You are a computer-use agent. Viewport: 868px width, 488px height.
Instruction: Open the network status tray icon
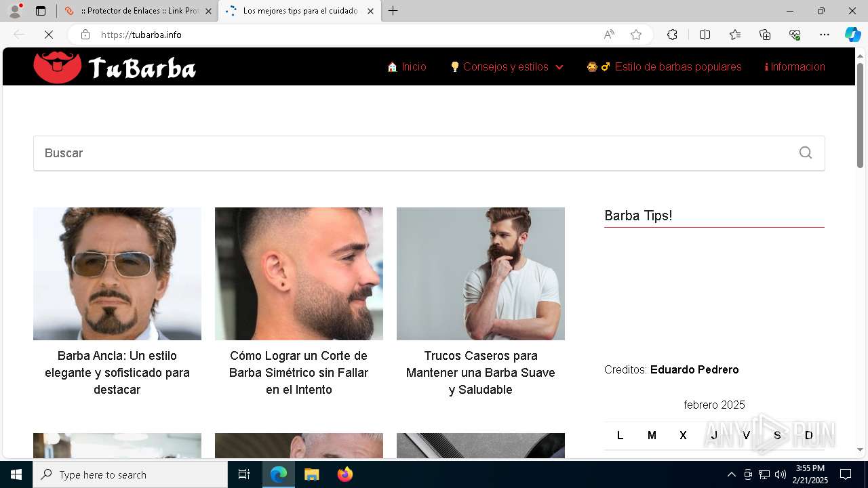[764, 474]
